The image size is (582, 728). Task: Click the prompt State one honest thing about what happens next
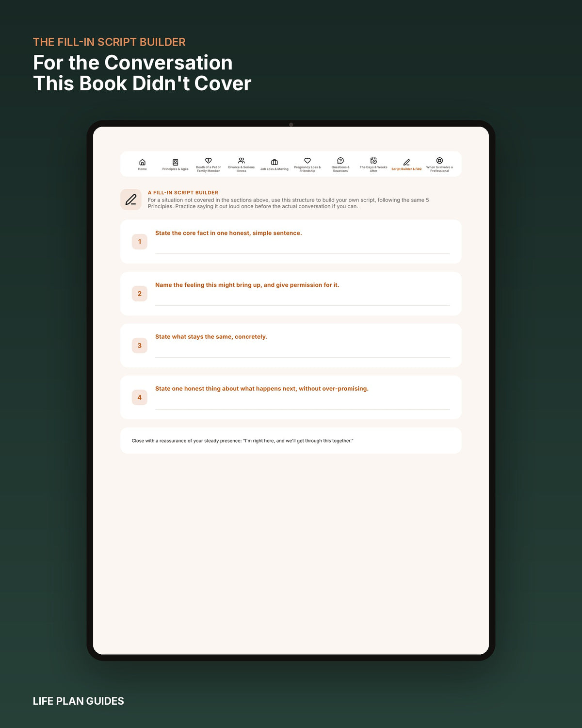point(262,389)
